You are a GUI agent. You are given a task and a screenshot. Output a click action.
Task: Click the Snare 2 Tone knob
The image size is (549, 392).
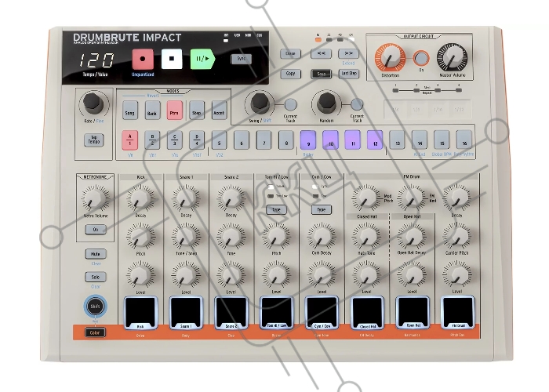[231, 236]
